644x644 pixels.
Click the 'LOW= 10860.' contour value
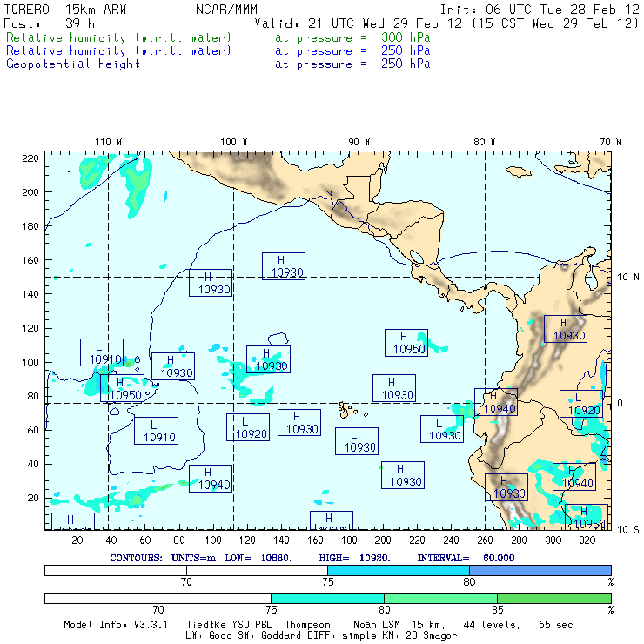click(258, 558)
